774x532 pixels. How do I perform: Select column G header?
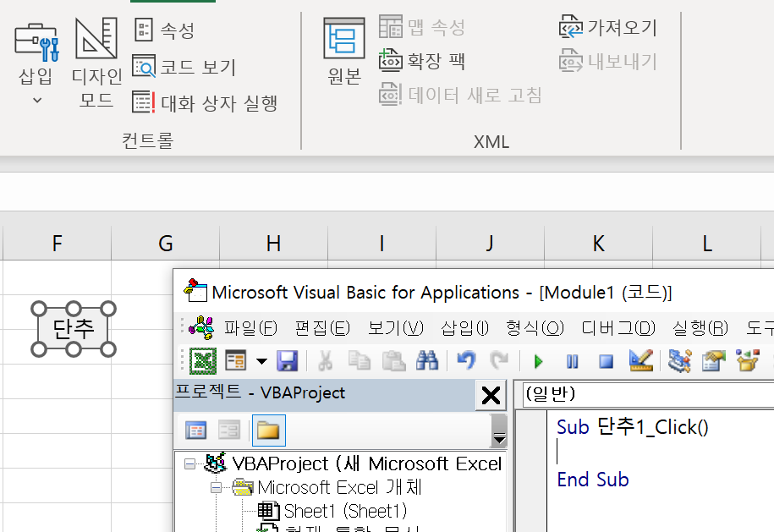point(165,244)
